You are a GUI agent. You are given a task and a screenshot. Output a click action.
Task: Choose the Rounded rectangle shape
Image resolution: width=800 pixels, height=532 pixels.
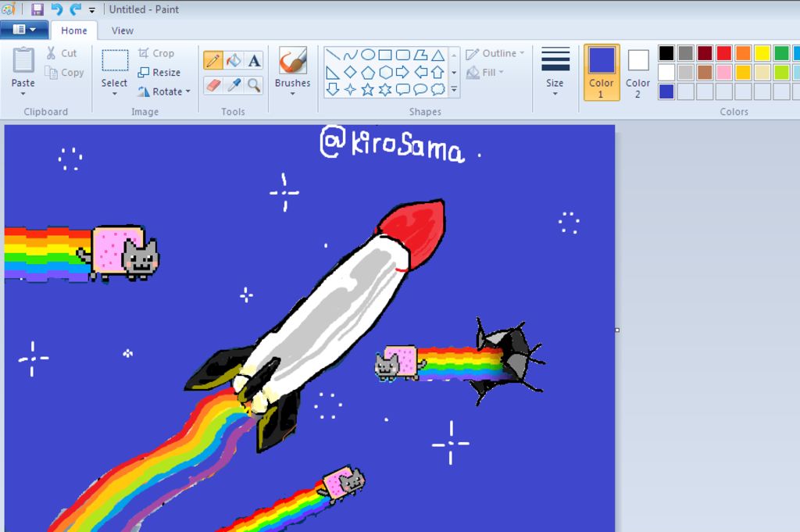403,55
